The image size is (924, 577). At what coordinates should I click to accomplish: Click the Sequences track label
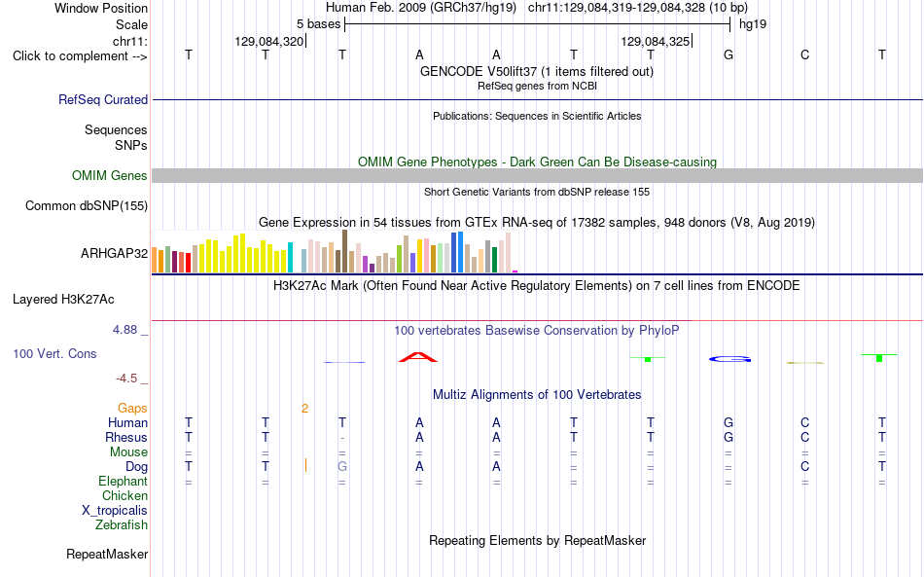pos(116,129)
